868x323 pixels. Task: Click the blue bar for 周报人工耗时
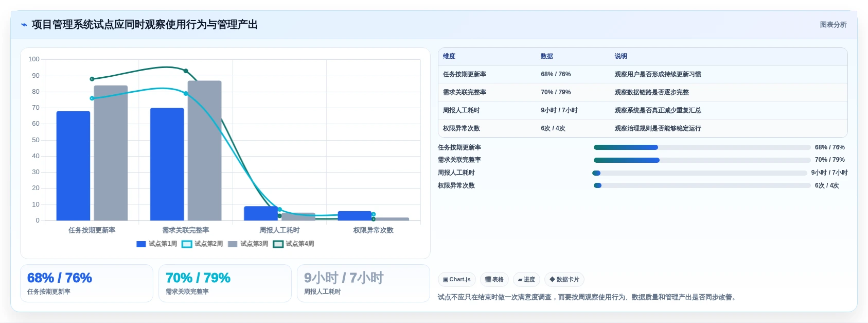click(x=261, y=213)
